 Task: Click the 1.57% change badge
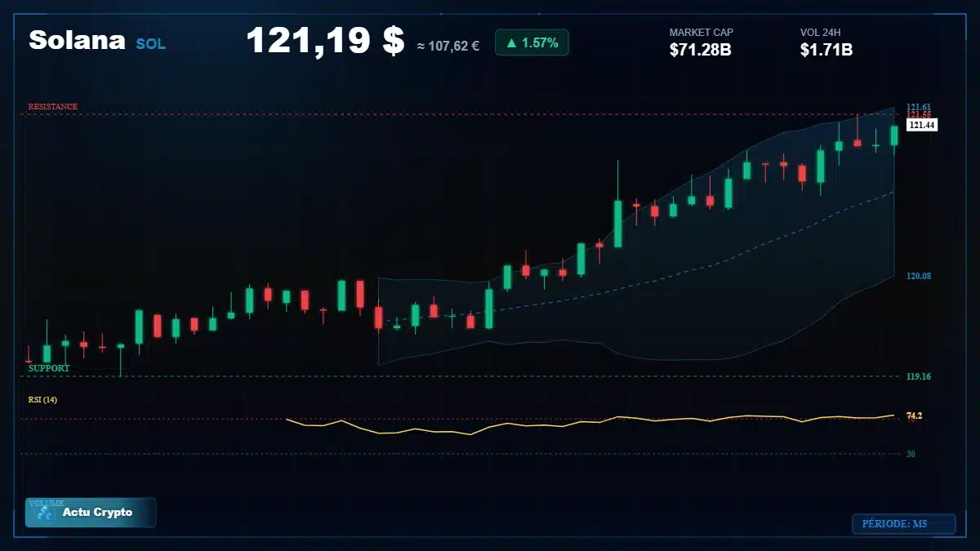point(532,42)
